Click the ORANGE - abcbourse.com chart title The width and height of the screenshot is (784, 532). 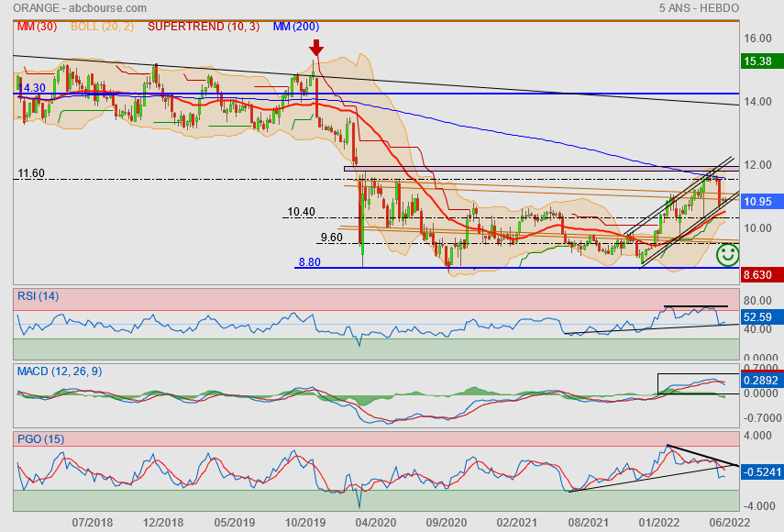click(x=80, y=8)
